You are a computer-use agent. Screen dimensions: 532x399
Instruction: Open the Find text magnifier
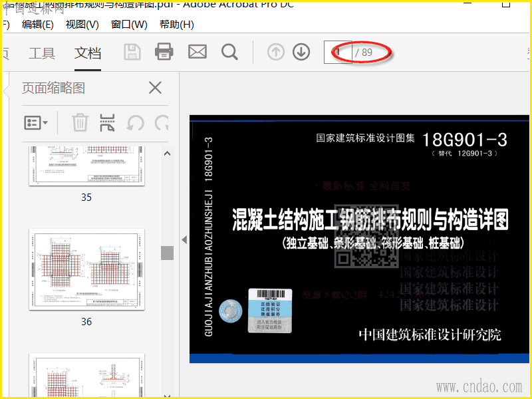pos(229,53)
